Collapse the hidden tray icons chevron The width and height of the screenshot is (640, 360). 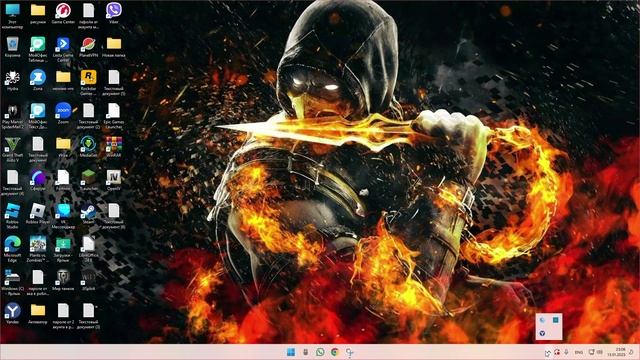tap(548, 353)
